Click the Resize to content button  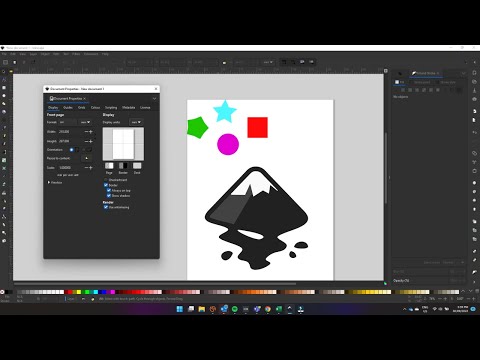point(87,158)
